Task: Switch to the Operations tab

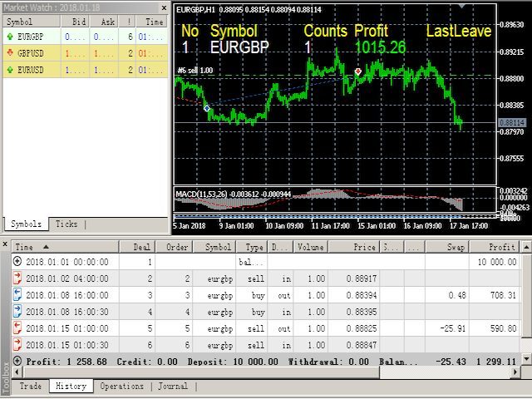Action: [x=121, y=387]
